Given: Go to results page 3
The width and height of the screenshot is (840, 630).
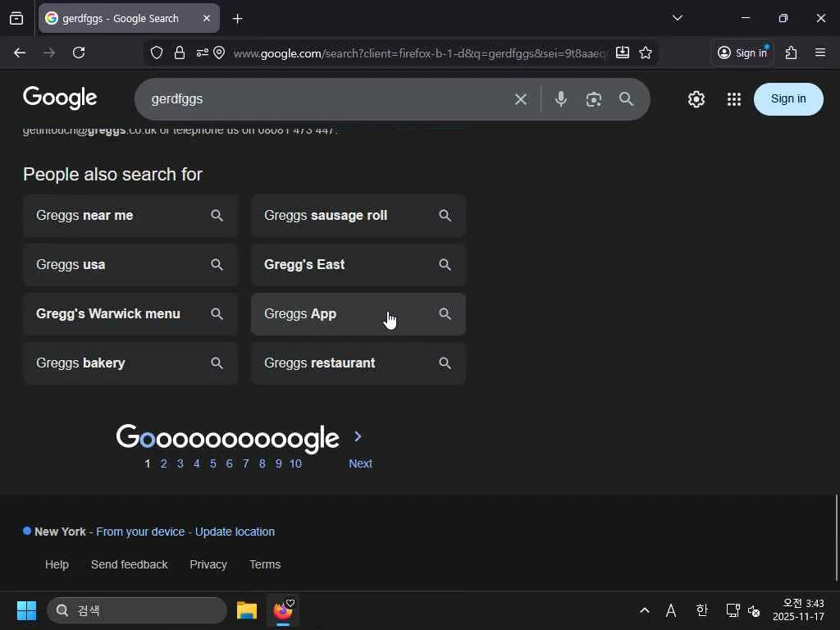Looking at the screenshot, I should click(180, 464).
